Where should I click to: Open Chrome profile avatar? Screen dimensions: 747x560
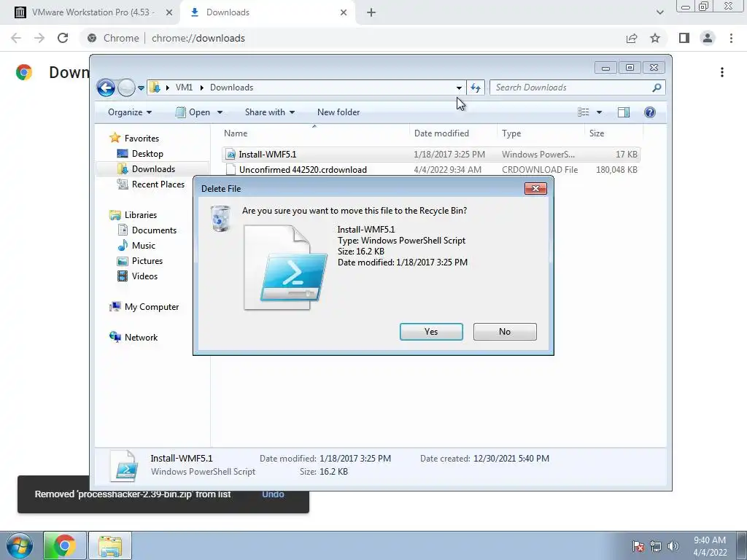pos(708,38)
